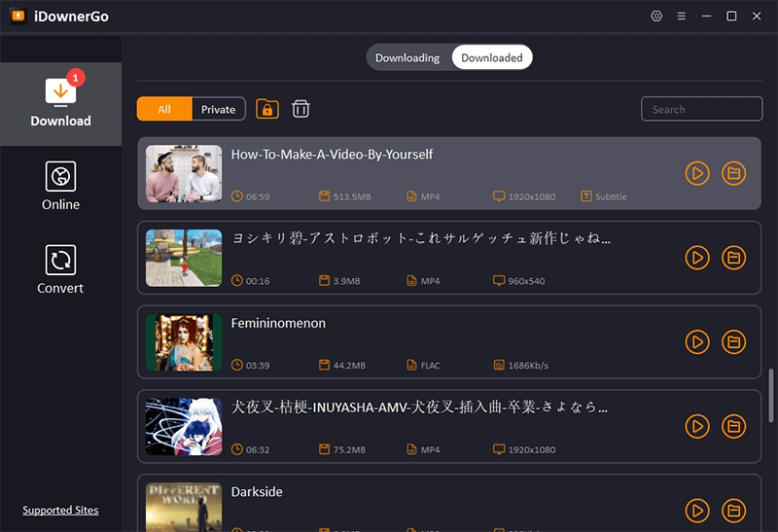
Task: Open the Supported Sites link
Action: pos(60,511)
